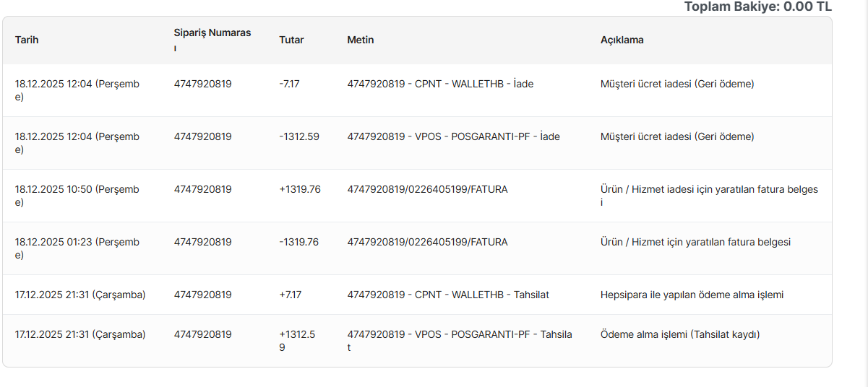Click the Toplam Bakiye 0.00 TL text
The height and width of the screenshot is (387, 868).
[x=758, y=6]
